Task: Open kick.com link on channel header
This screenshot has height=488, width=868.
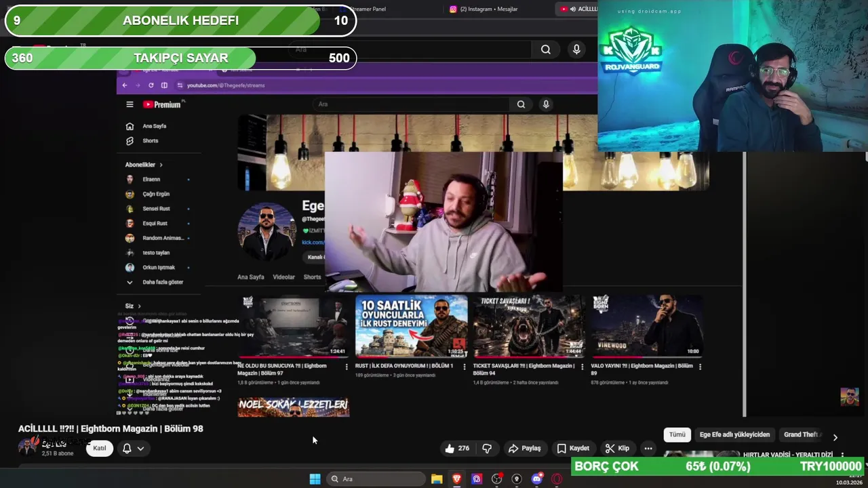Action: coord(313,242)
